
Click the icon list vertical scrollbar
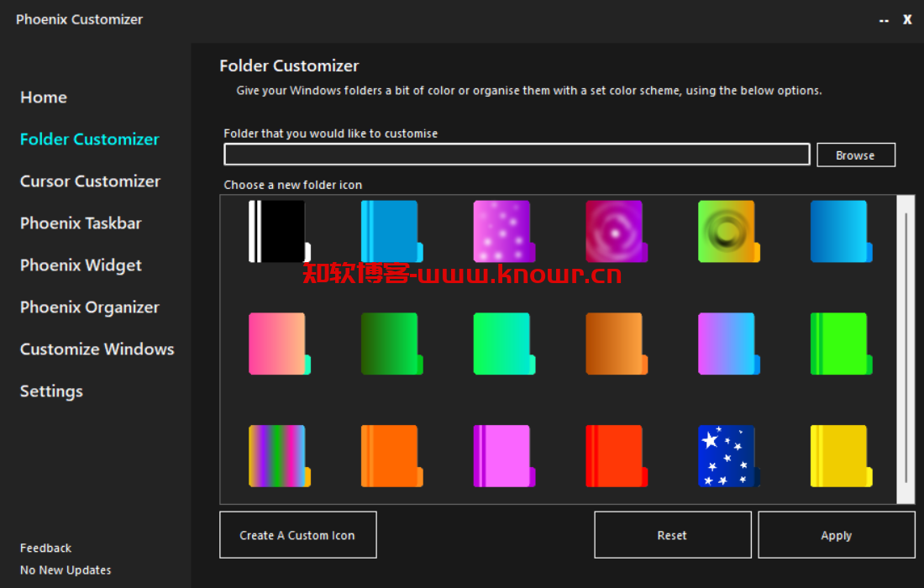906,349
